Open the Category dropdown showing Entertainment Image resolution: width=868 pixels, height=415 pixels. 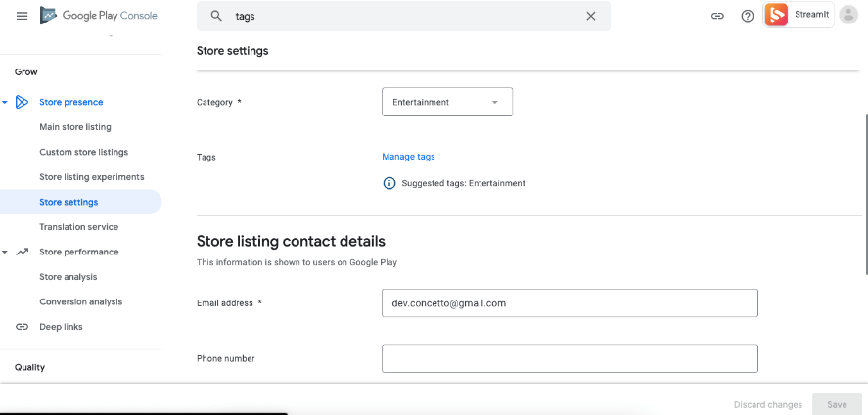coord(446,102)
